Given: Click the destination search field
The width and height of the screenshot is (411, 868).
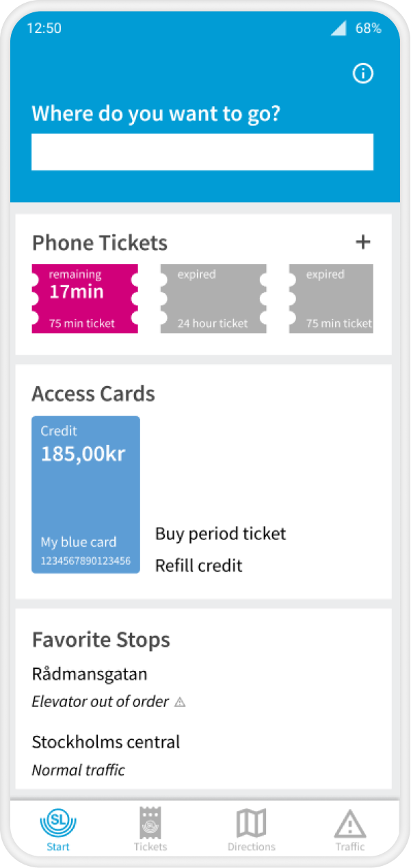Looking at the screenshot, I should coord(202,151).
